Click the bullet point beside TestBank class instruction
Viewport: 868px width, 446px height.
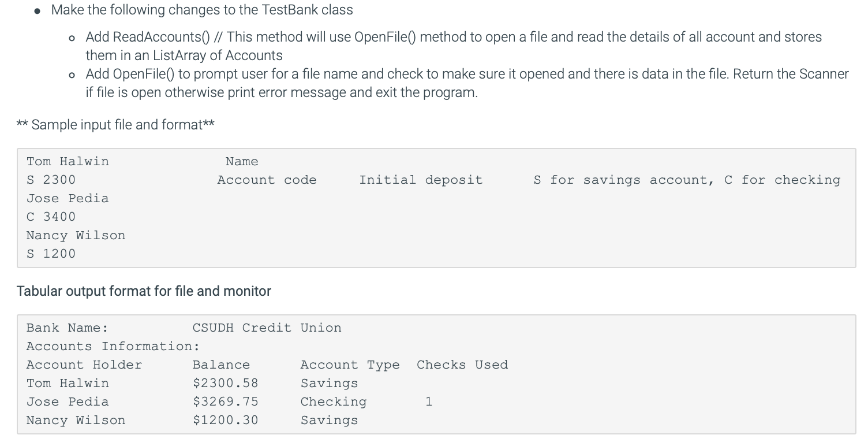pos(36,10)
